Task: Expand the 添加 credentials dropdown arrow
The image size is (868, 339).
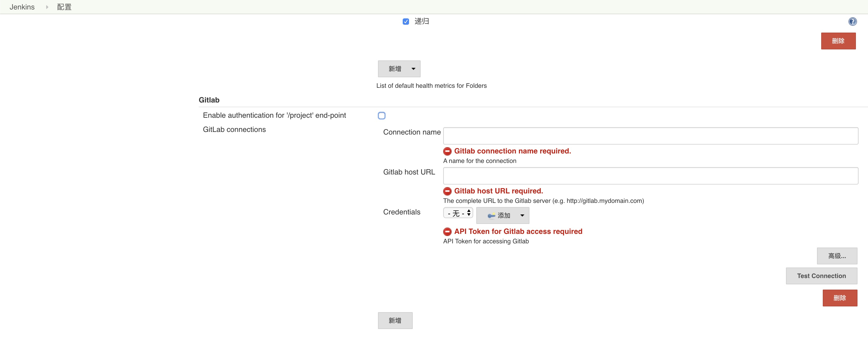Action: [x=522, y=216]
